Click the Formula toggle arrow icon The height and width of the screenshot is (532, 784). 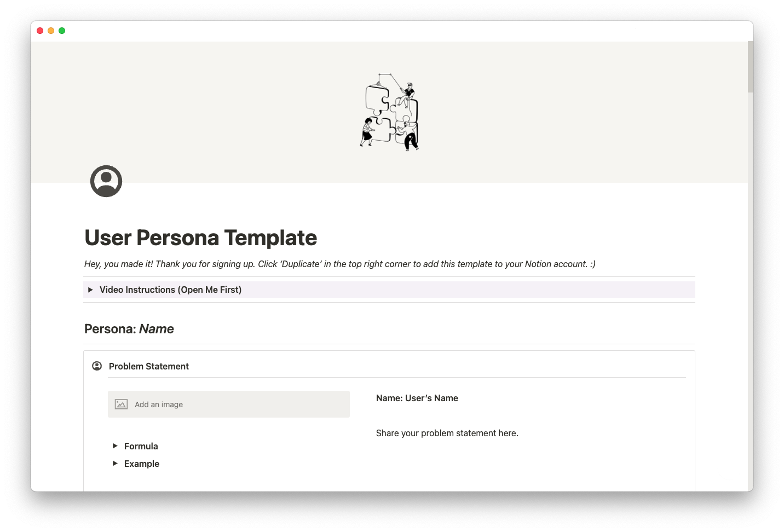coord(115,446)
